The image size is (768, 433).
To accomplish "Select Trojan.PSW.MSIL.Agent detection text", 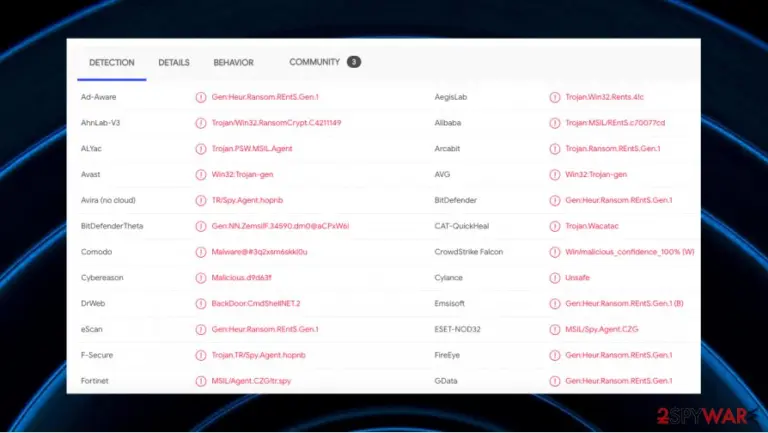I will click(252, 149).
